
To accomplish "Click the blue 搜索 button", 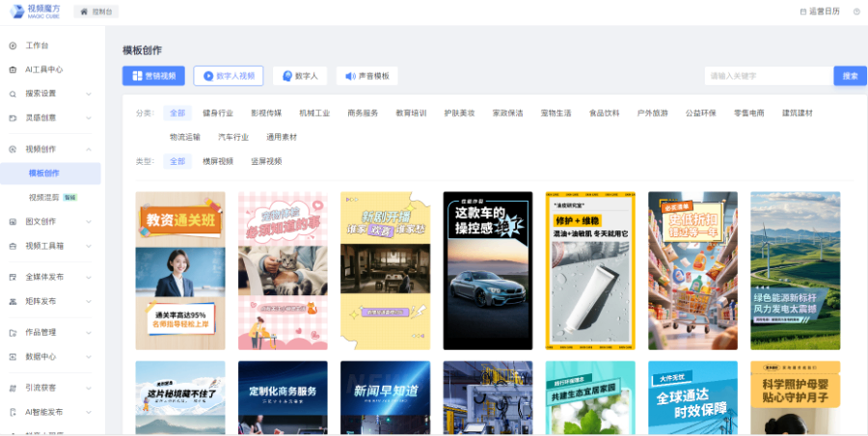I will pos(851,76).
